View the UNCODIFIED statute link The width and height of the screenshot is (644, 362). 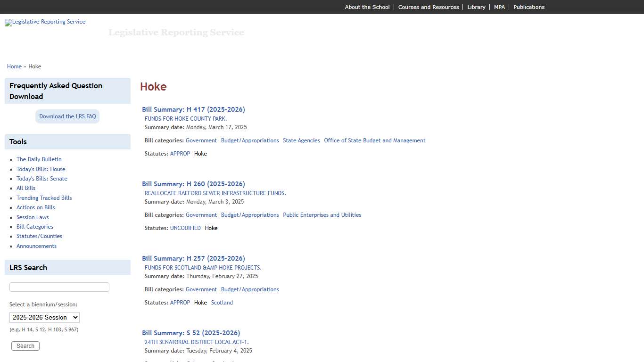point(185,228)
